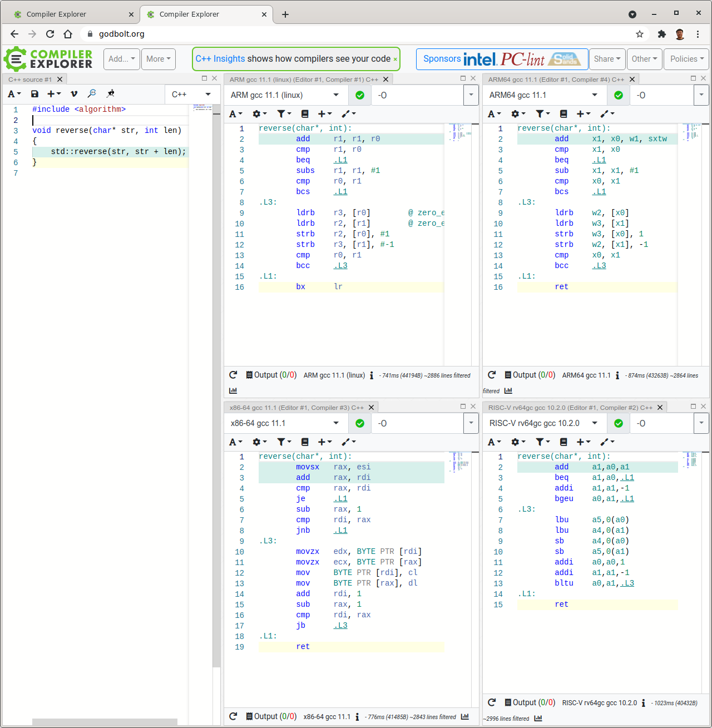Show compiler info icon in RISC-V status bar
This screenshot has width=712, height=728.
(644, 703)
